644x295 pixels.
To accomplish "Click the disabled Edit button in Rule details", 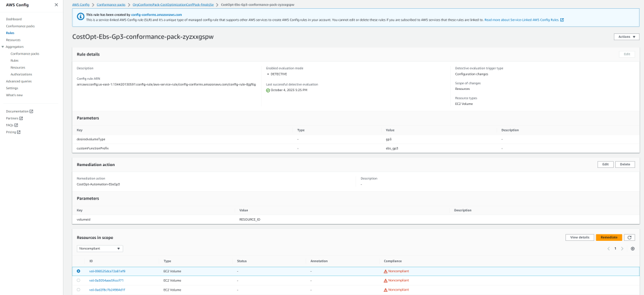I will [627, 54].
